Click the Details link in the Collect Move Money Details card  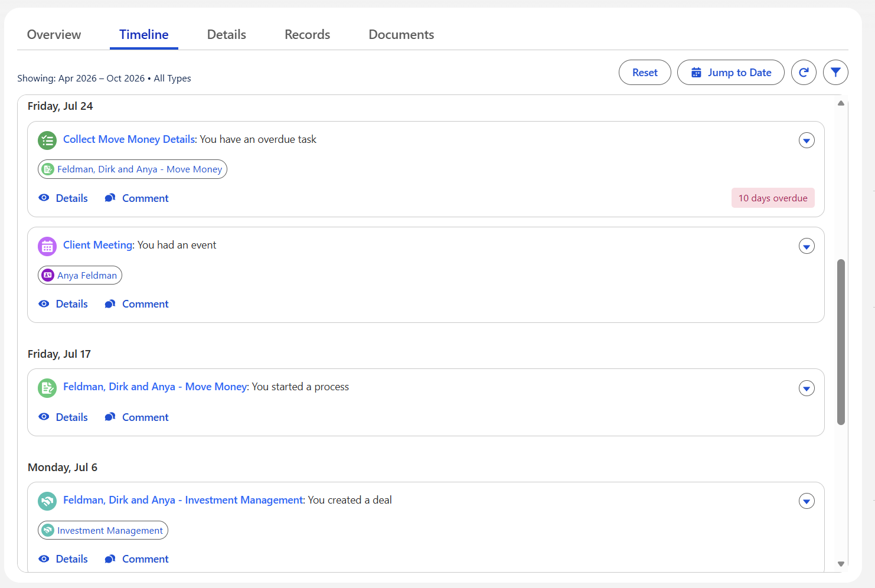[x=71, y=198]
